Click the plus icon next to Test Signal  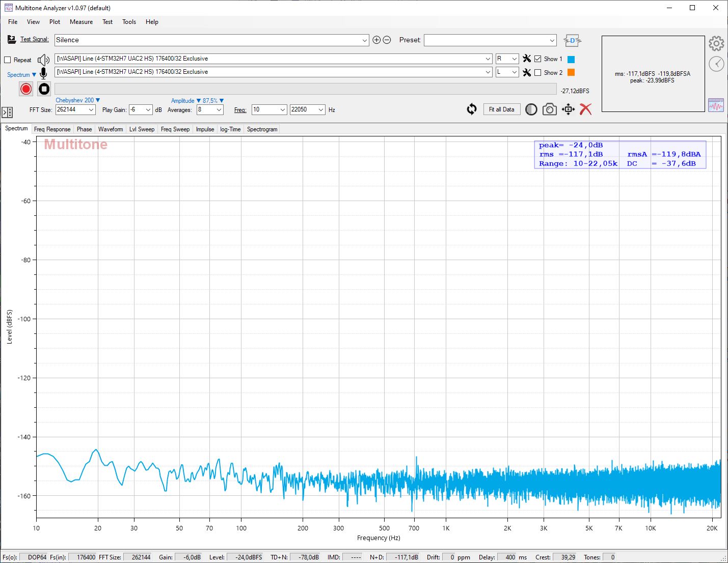(x=376, y=40)
